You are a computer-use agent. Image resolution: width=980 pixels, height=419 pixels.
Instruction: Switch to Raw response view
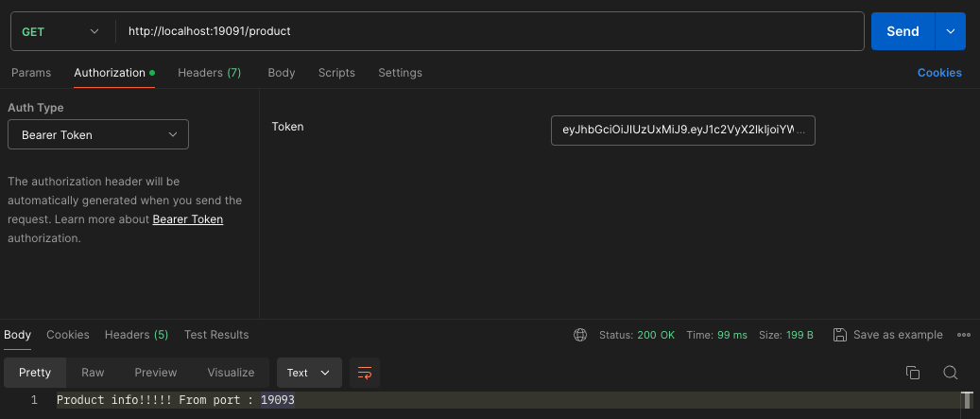93,373
